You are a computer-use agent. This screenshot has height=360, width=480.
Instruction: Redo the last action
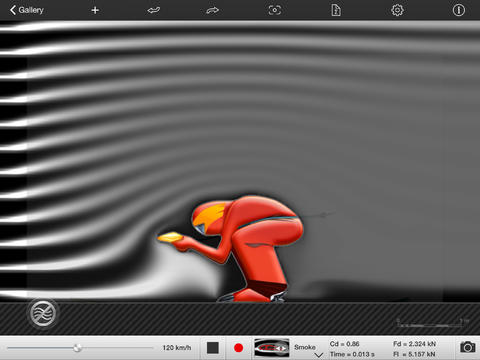(212, 10)
